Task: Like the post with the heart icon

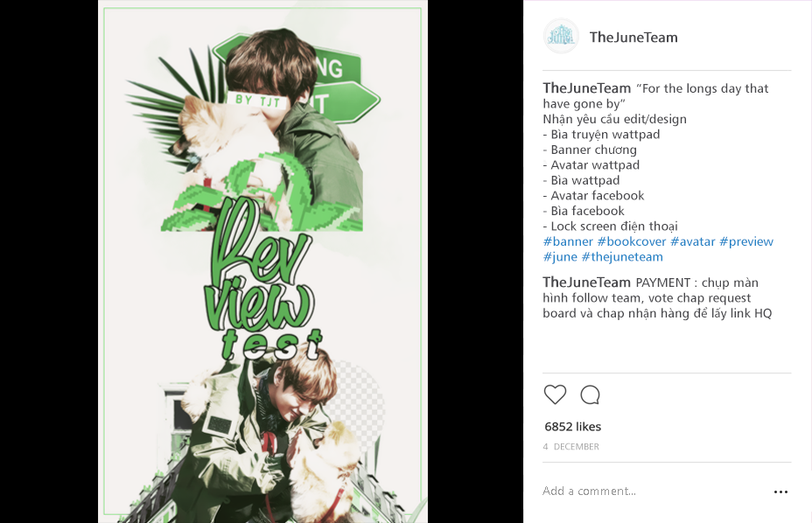Action: tap(555, 394)
